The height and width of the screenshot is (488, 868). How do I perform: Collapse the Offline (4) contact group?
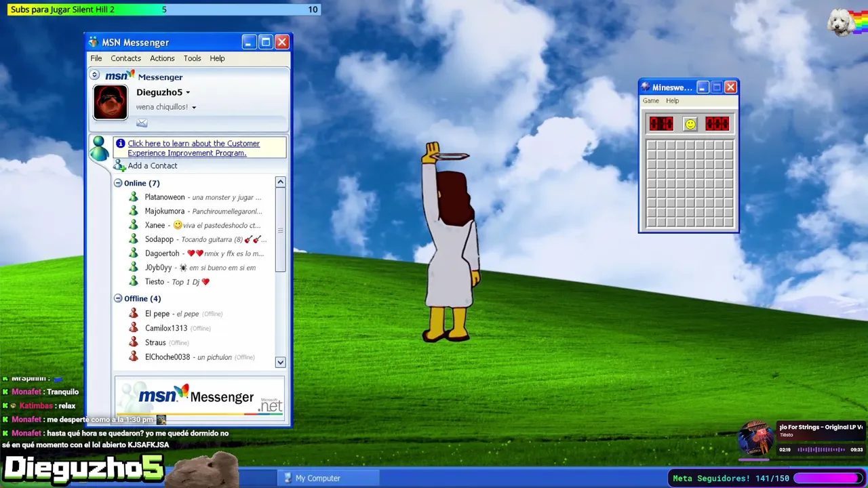coord(118,298)
